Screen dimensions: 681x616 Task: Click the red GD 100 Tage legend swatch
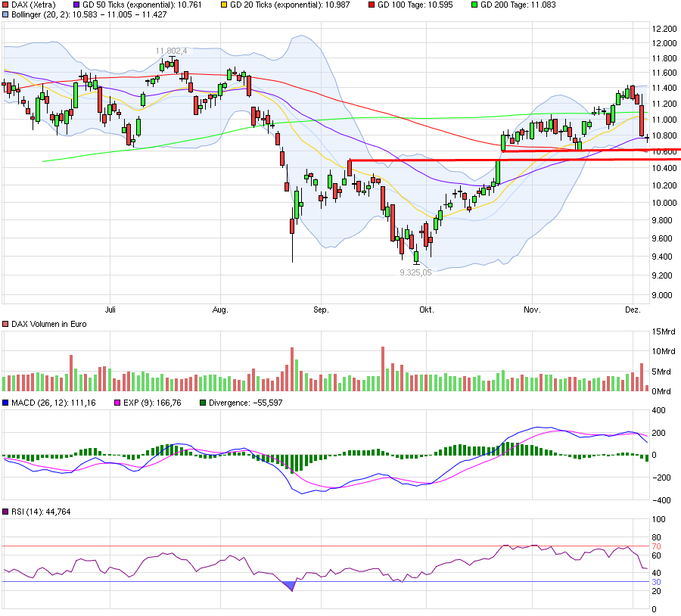click(x=372, y=5)
